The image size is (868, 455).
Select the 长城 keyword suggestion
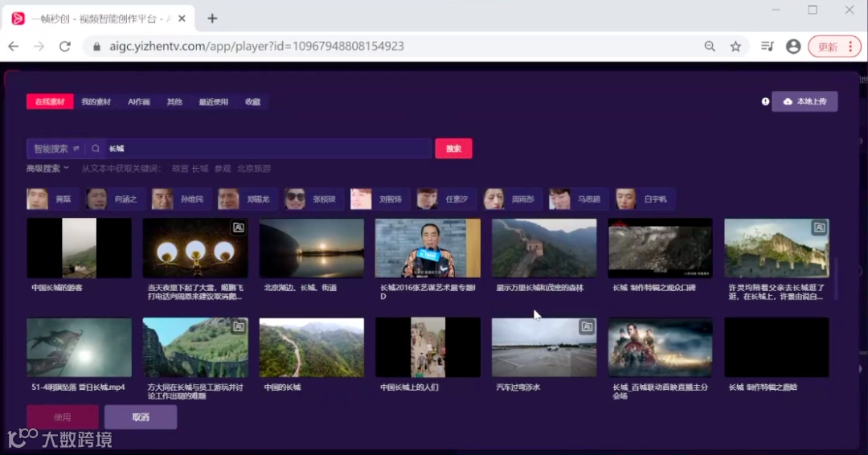[200, 168]
